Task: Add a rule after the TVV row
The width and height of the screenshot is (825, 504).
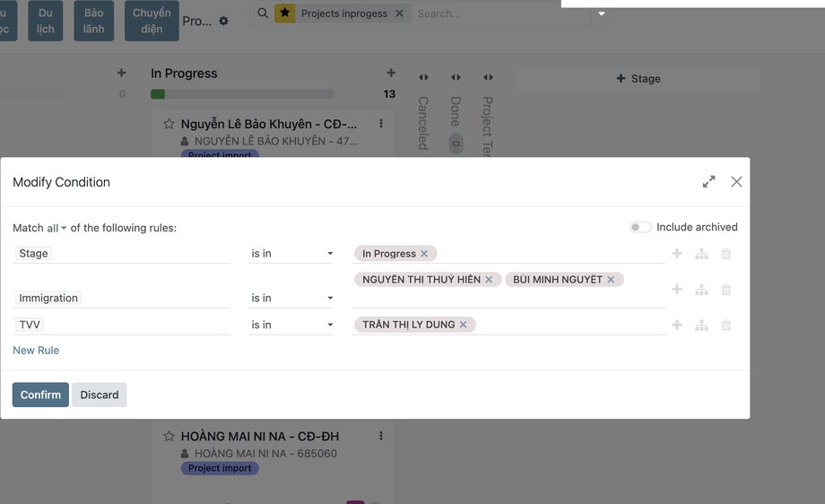Action: (x=677, y=326)
